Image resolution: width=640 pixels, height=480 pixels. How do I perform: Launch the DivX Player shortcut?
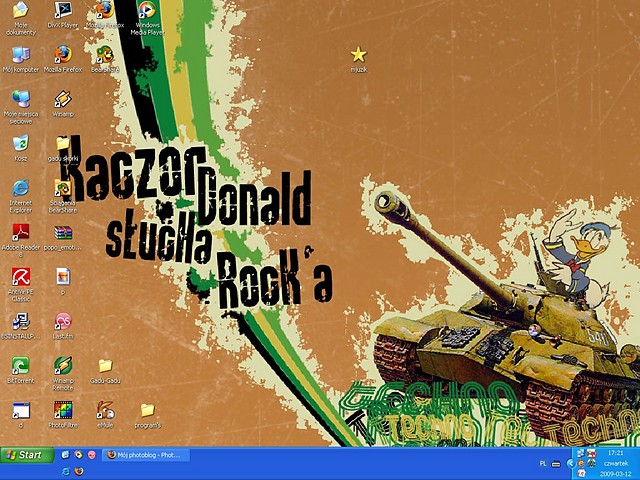pos(63,15)
